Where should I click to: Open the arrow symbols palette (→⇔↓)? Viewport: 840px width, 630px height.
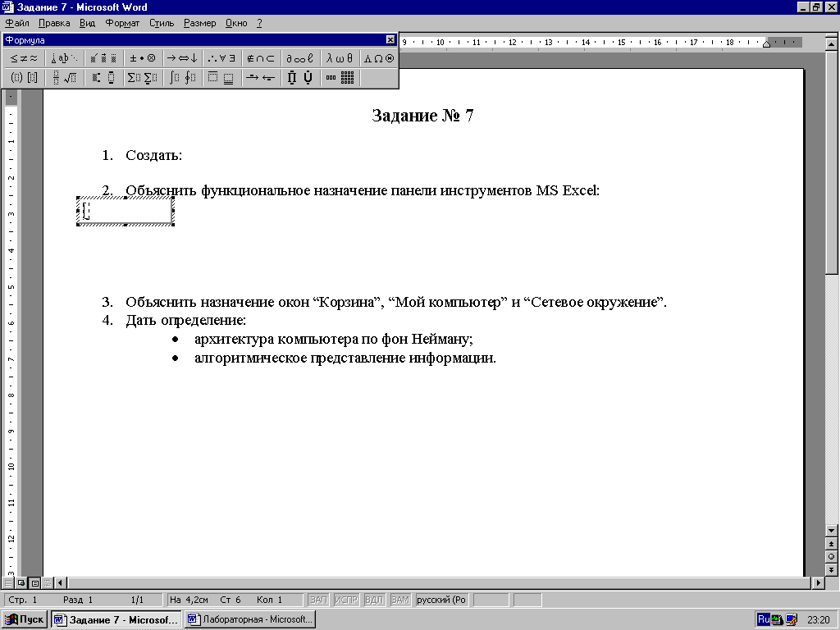(x=181, y=58)
